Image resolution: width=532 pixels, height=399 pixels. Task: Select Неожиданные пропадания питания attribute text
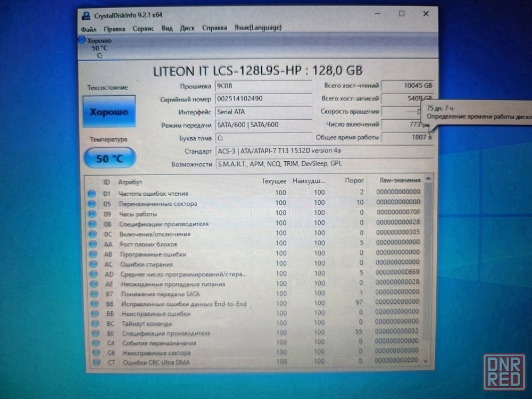(x=173, y=284)
